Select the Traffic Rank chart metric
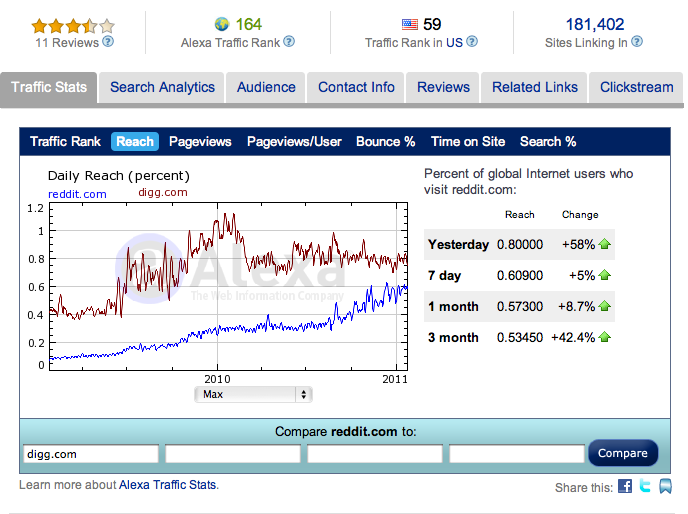Viewport: 688px width, 514px height. 65,141
